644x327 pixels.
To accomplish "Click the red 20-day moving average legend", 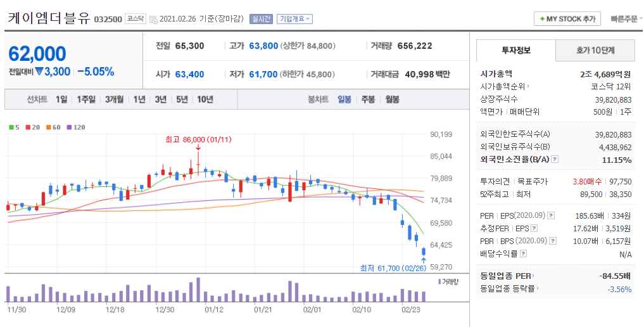I will [x=32, y=127].
